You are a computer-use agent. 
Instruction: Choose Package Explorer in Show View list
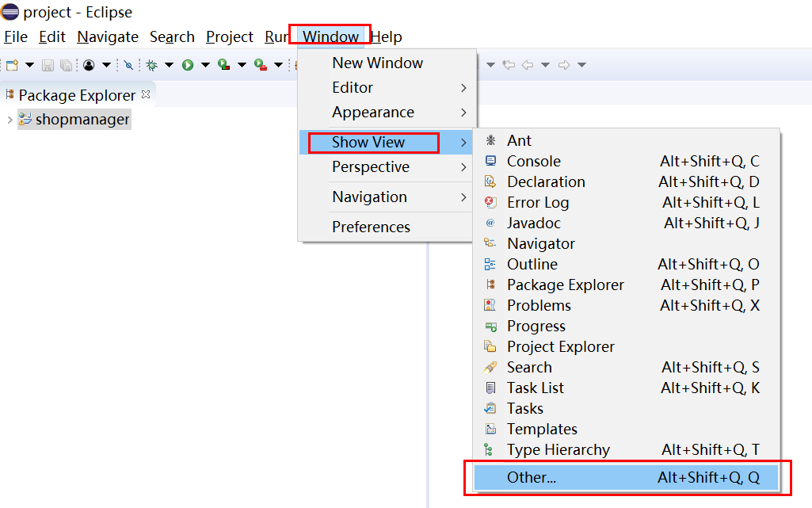[x=626, y=285]
